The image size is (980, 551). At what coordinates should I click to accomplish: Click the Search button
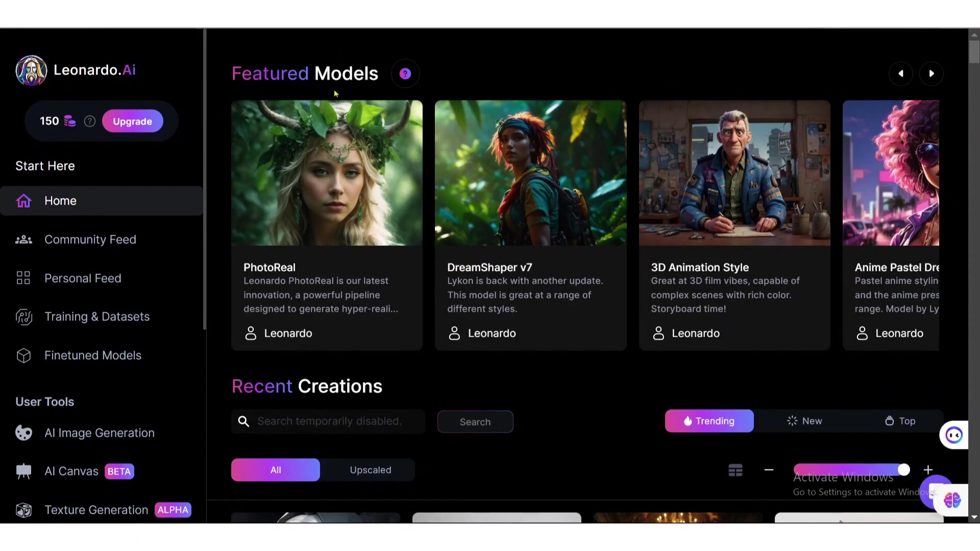click(x=475, y=422)
